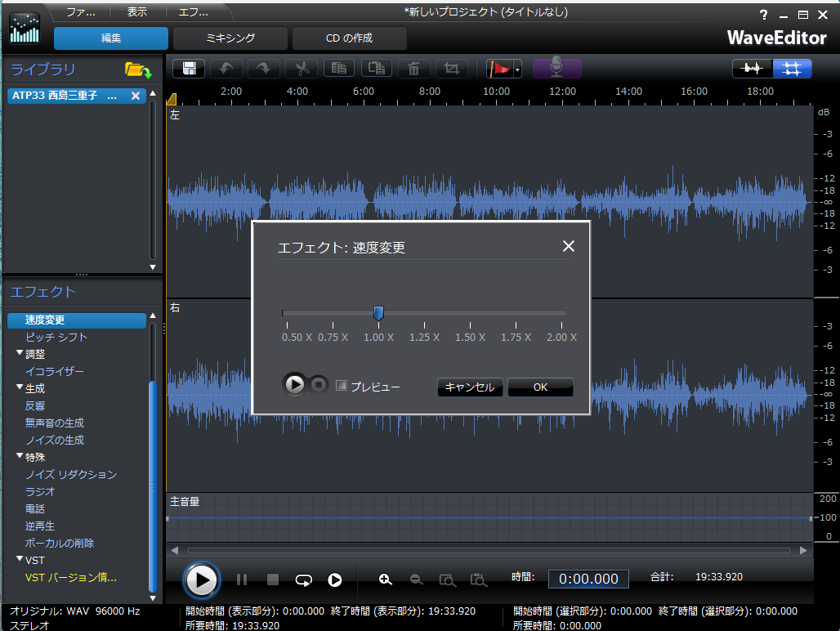Open the CD の作成 tab
This screenshot has height=631, width=840.
point(349,38)
